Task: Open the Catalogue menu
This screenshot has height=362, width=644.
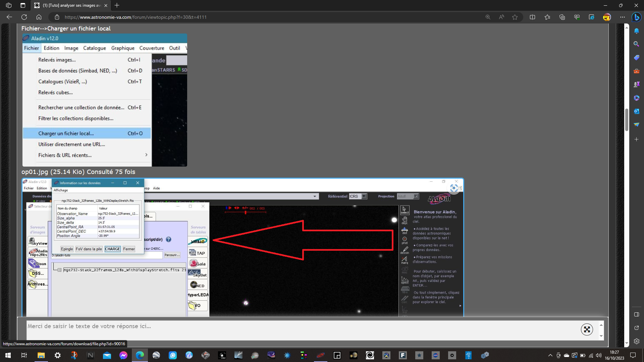Action: click(95, 48)
